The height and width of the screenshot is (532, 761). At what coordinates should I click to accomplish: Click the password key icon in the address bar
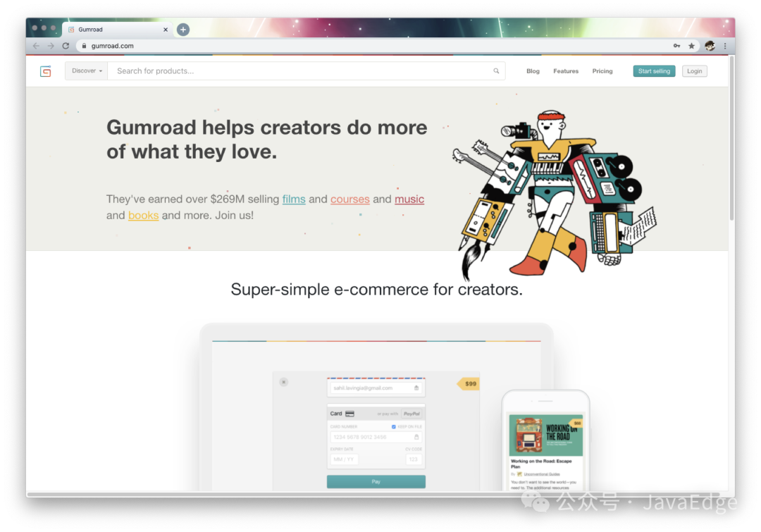[x=676, y=46]
